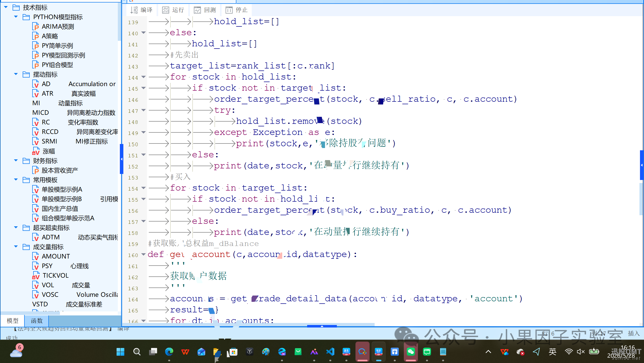The height and width of the screenshot is (363, 644).
Task: Show hidden system tray icons
Action: (x=488, y=352)
